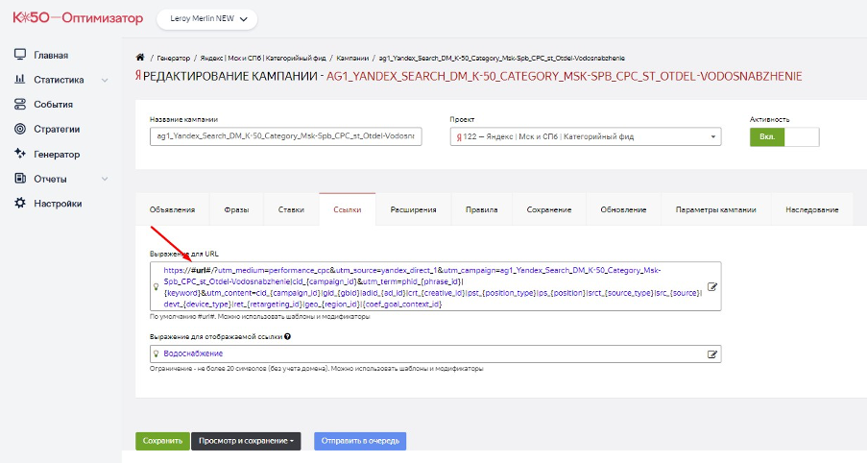868x463 pixels.
Task: Click help icon next to displayed link label
Action: coord(287,336)
